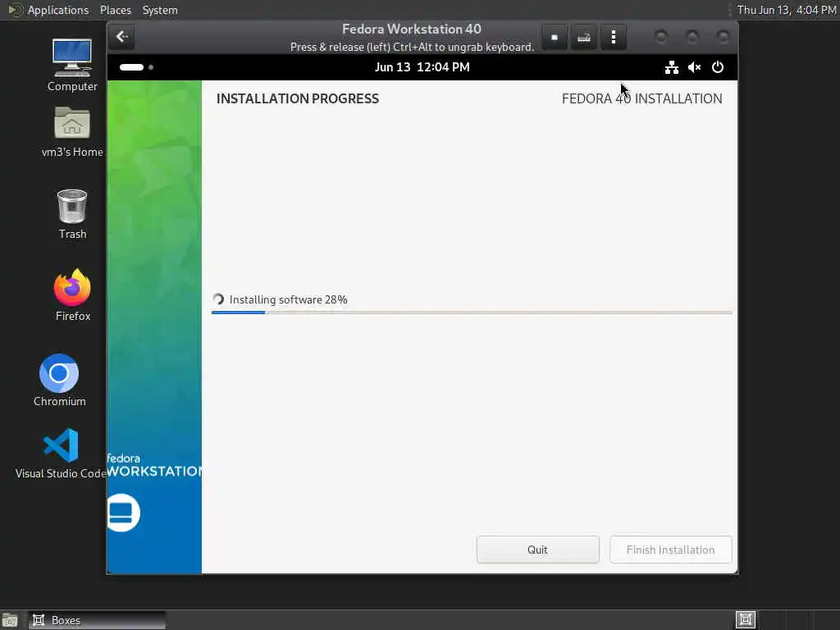Screen dimensions: 840x630
Task: Open the System menu
Action: pyautogui.click(x=160, y=10)
